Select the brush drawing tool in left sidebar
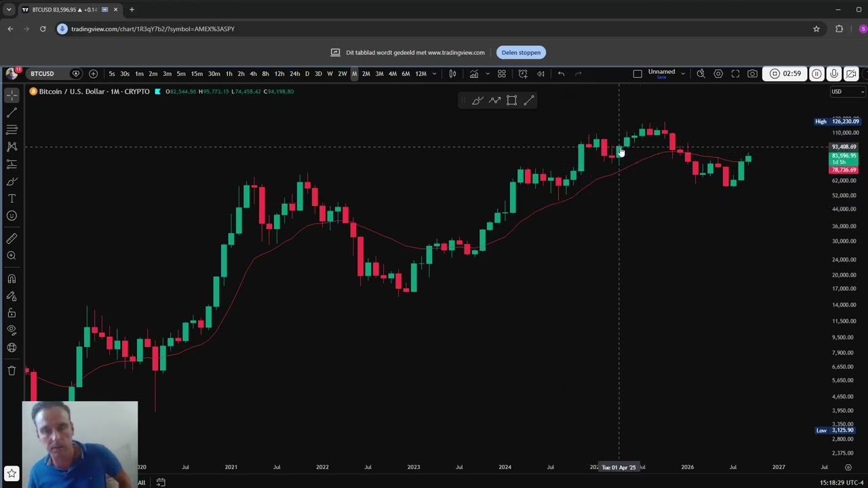The image size is (868, 488). point(12,181)
